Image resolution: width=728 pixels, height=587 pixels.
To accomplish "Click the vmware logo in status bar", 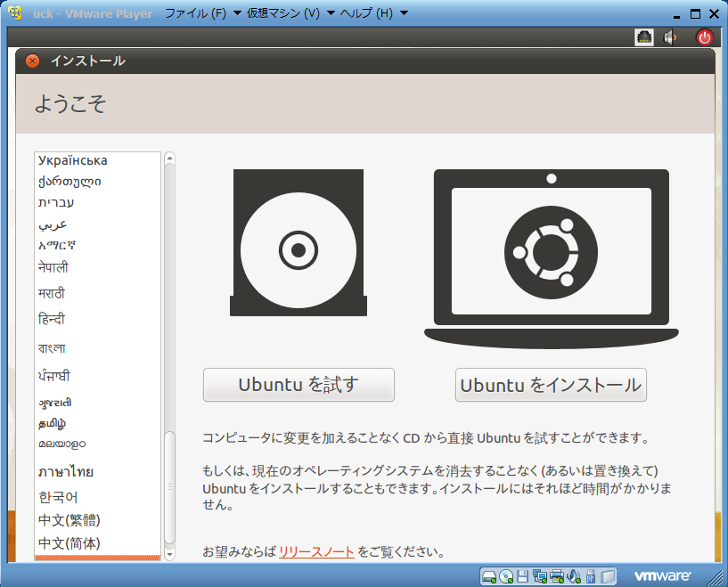I will click(663, 575).
